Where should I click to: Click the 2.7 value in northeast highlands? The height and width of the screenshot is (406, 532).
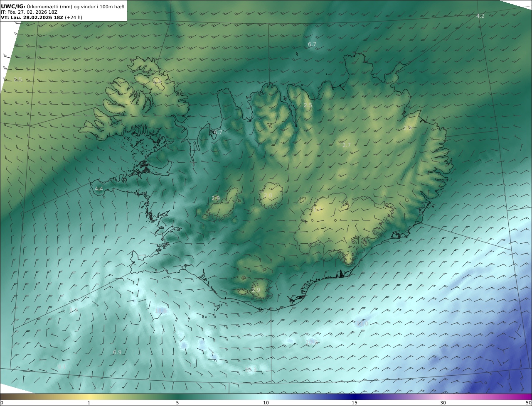(x=346, y=145)
